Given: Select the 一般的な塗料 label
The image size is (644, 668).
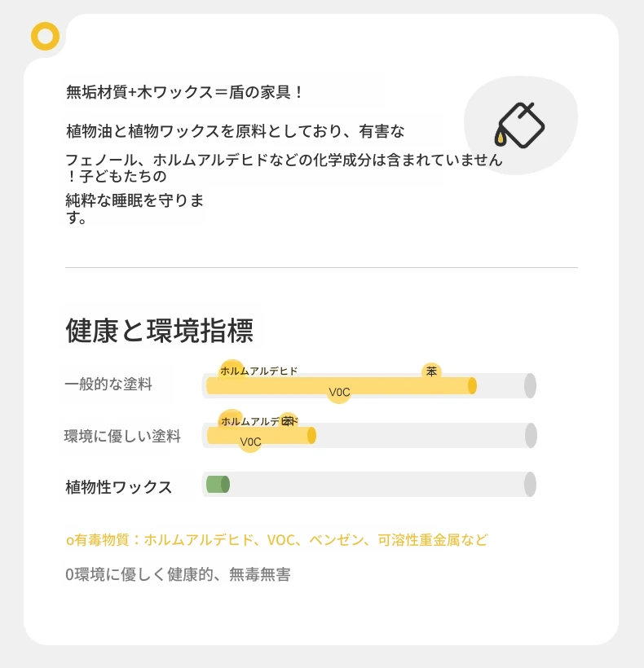Looking at the screenshot, I should pos(108,385).
